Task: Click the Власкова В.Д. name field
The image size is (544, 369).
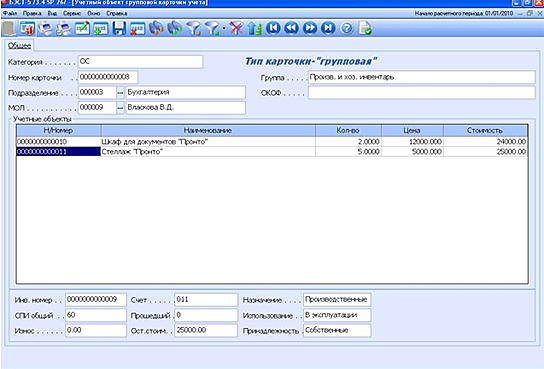Action: pos(186,108)
